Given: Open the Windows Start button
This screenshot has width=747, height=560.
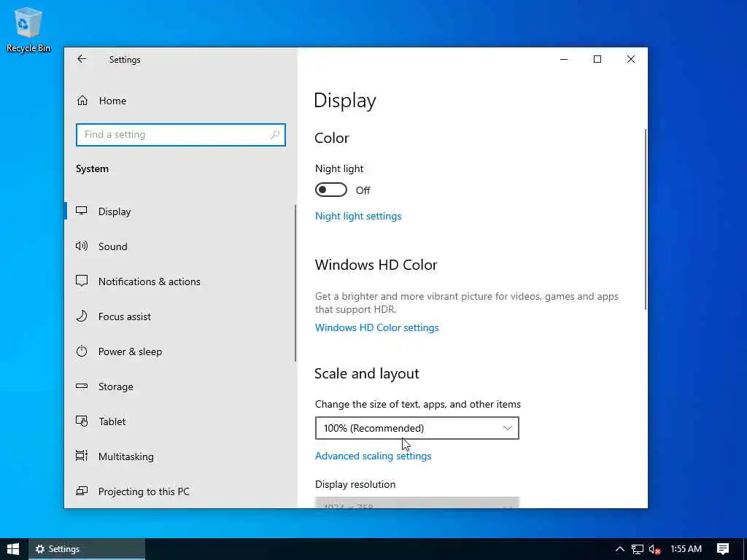Looking at the screenshot, I should pyautogui.click(x=13, y=549).
